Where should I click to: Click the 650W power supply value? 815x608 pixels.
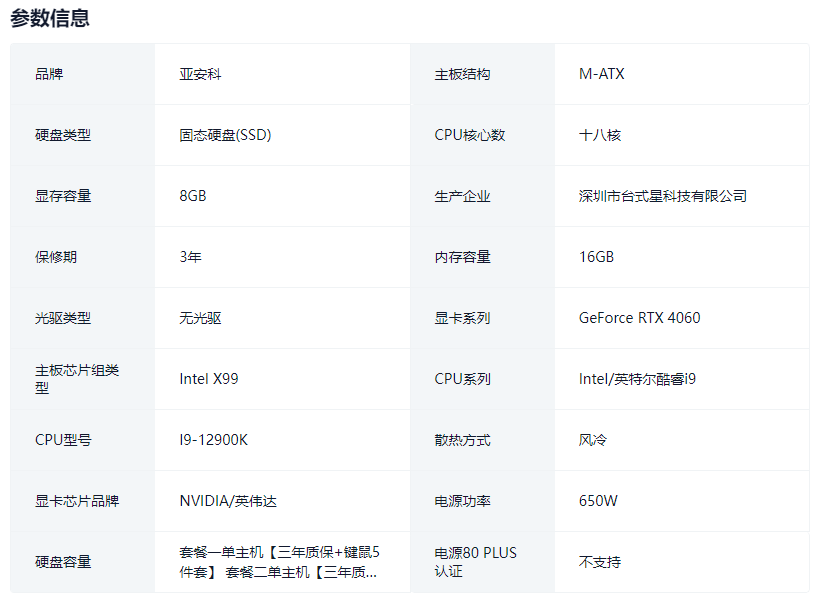[598, 501]
